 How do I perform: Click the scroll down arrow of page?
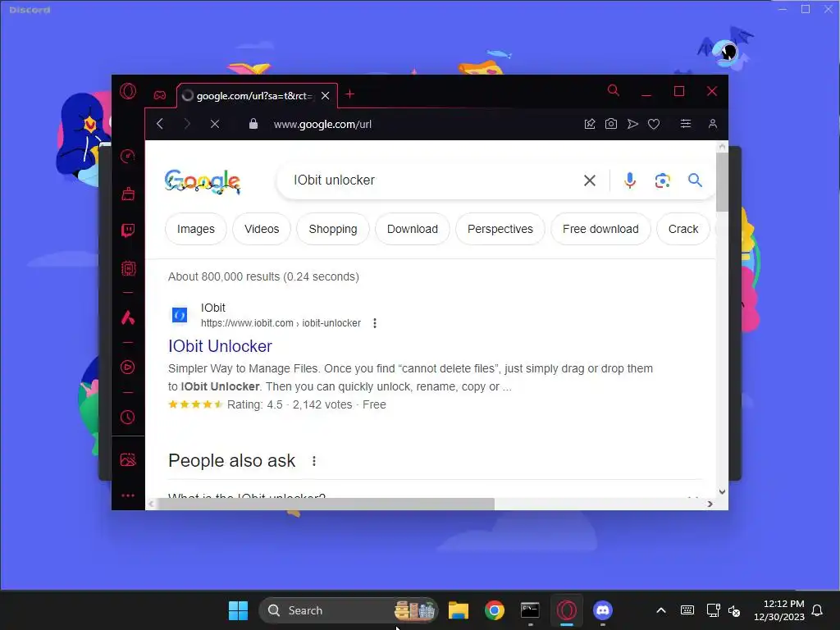(722, 491)
